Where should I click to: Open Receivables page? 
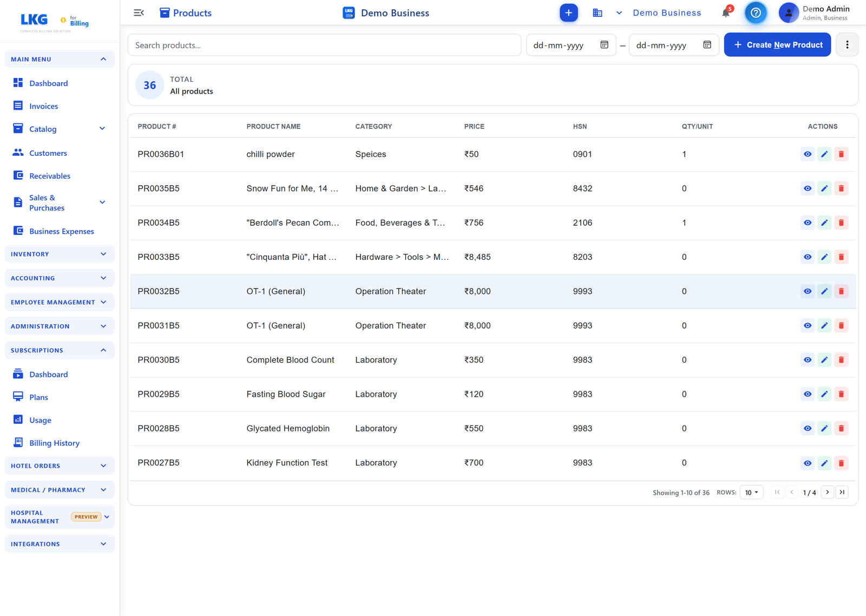pyautogui.click(x=60, y=176)
